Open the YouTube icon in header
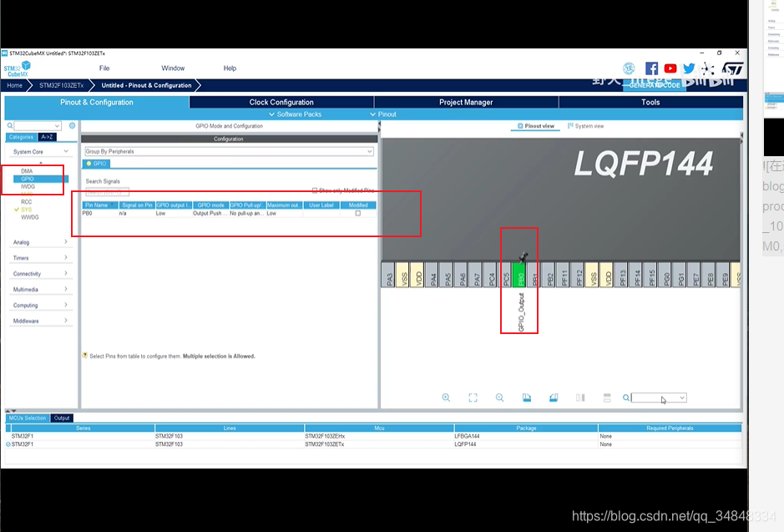This screenshot has height=532, width=784. tap(670, 68)
